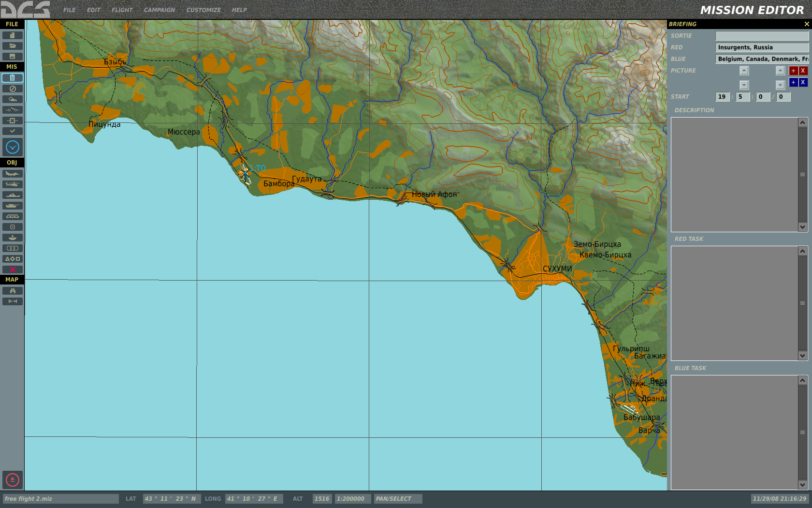
Task: Click the Blue coalition countries field
Action: (762, 59)
